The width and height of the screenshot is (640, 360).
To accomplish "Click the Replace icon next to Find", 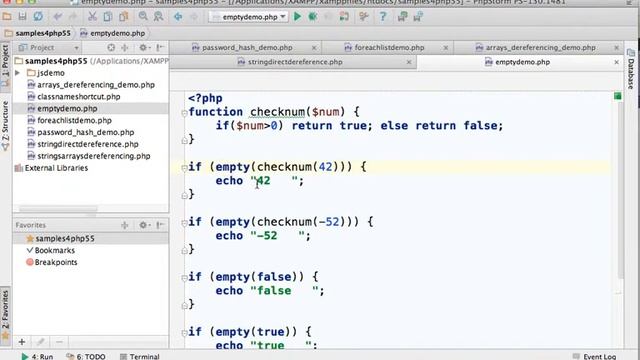I will (x=158, y=17).
